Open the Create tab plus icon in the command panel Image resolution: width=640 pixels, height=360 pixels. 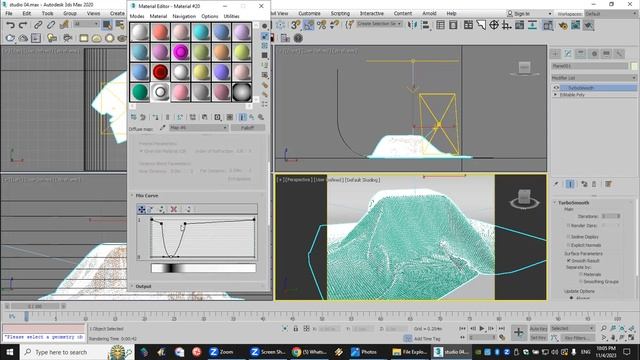556,53
